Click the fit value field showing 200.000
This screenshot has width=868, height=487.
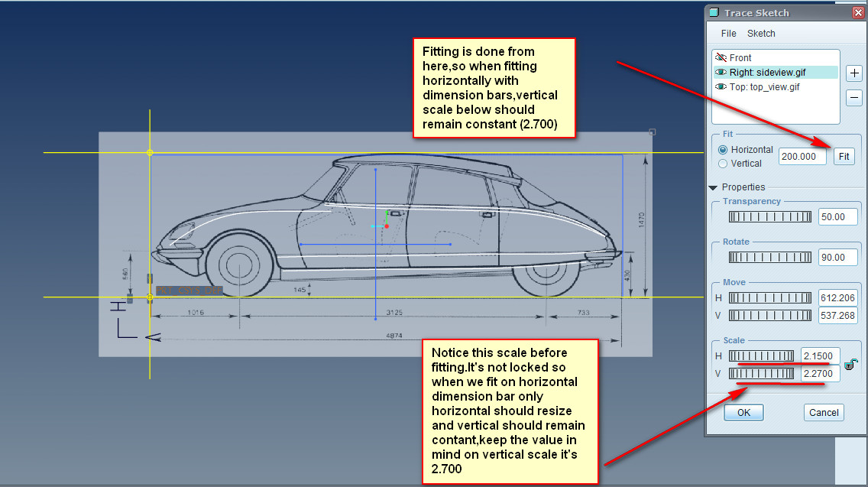click(x=802, y=156)
